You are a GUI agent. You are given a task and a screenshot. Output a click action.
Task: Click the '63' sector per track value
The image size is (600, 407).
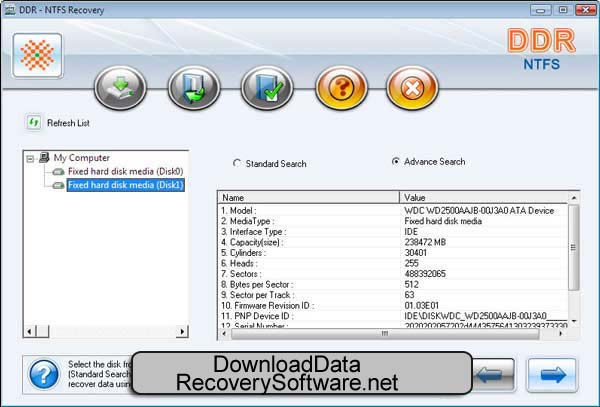click(x=409, y=295)
